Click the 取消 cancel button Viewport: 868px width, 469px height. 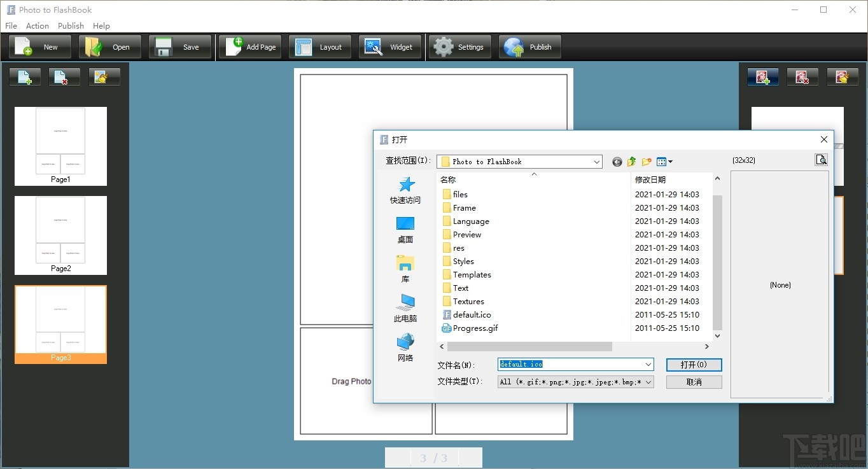[x=694, y=382]
